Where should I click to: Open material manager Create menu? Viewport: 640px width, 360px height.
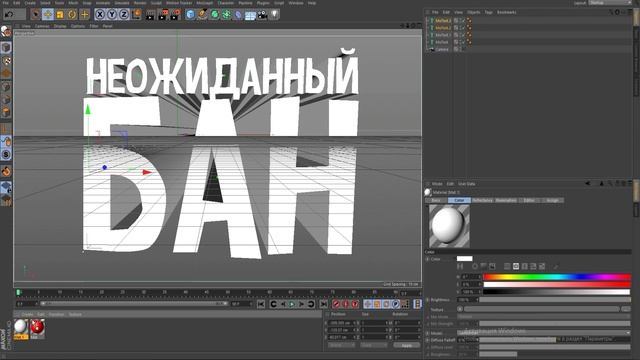point(27,314)
